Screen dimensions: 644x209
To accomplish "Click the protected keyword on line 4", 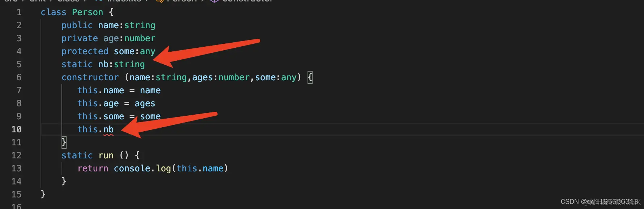I will coord(85,51).
